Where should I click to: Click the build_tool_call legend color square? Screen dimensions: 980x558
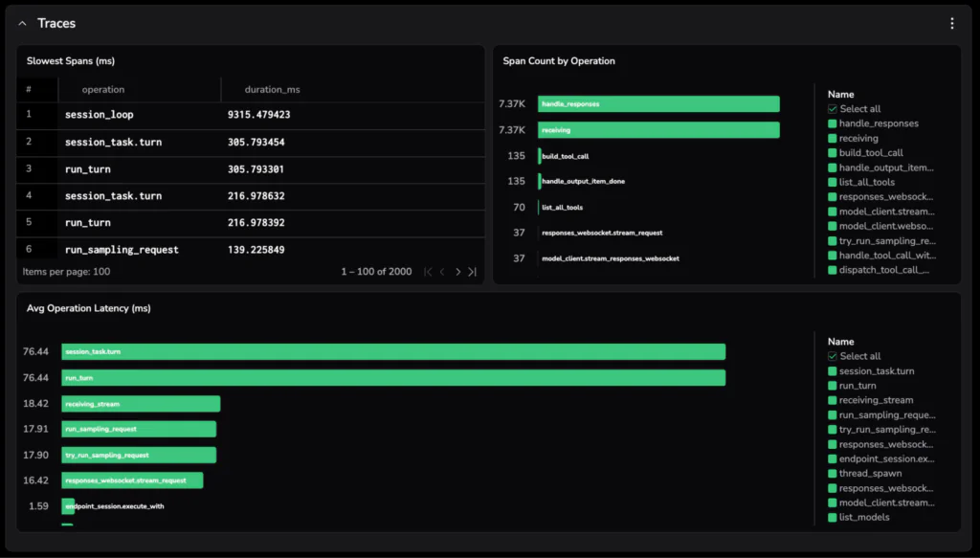pos(833,153)
